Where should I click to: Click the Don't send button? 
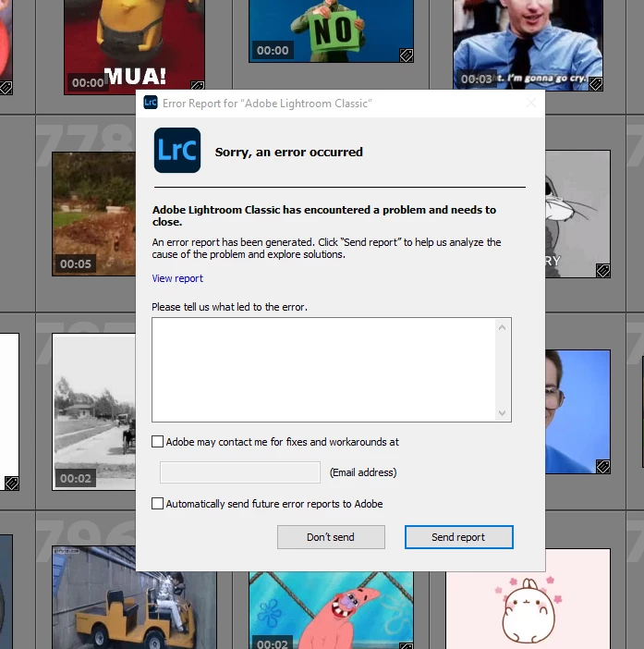pyautogui.click(x=331, y=537)
